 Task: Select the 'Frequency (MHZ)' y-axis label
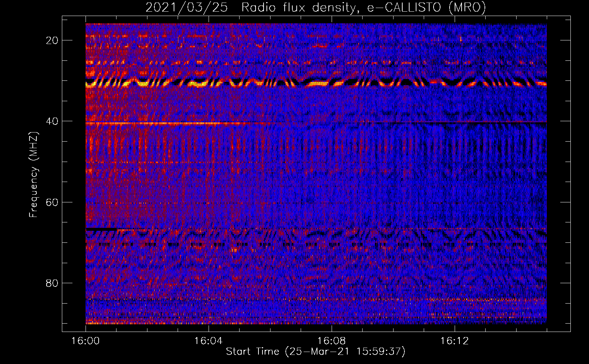pyautogui.click(x=33, y=175)
